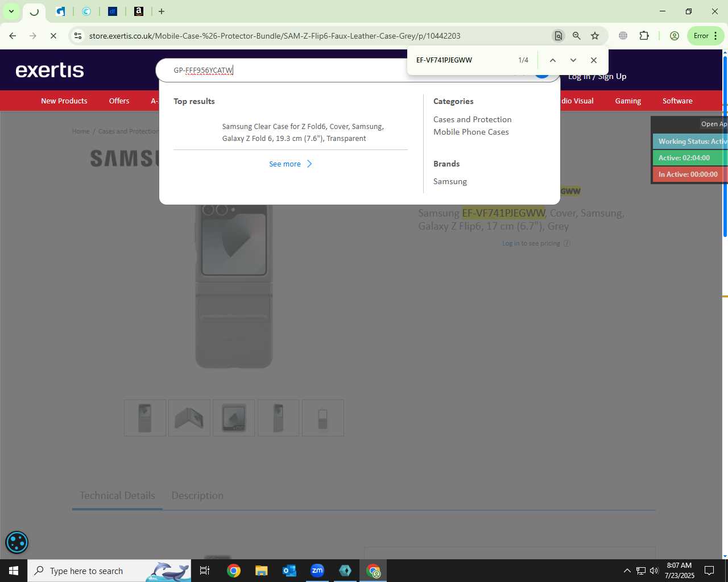The width and height of the screenshot is (728, 582).
Task: Open the notification center
Action: tap(709, 571)
